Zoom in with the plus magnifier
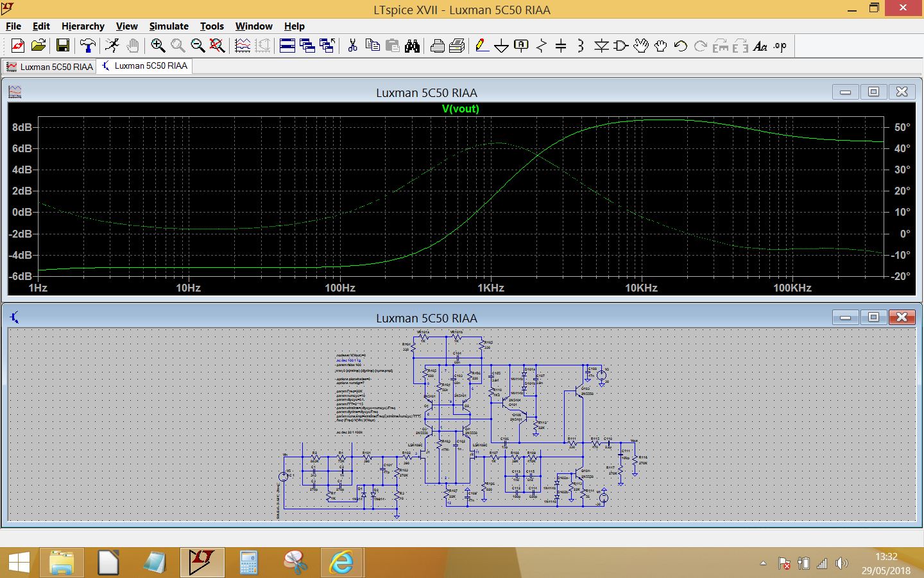The image size is (924, 578). 158,46
